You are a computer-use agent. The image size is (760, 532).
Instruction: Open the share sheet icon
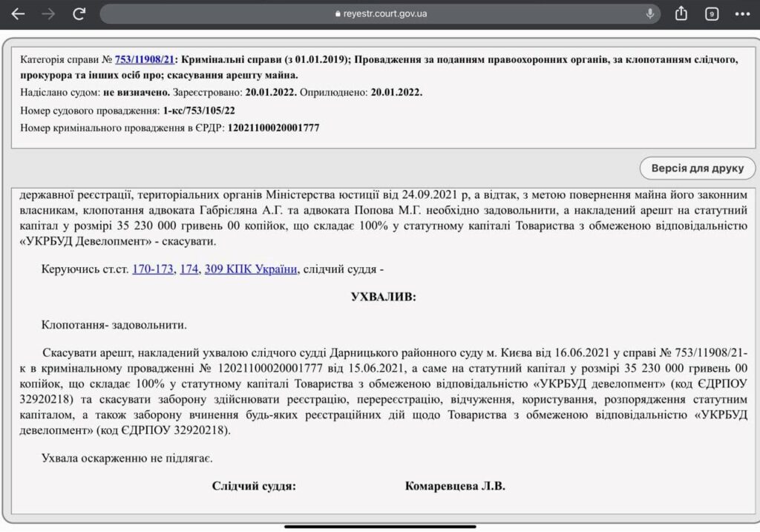pyautogui.click(x=681, y=13)
